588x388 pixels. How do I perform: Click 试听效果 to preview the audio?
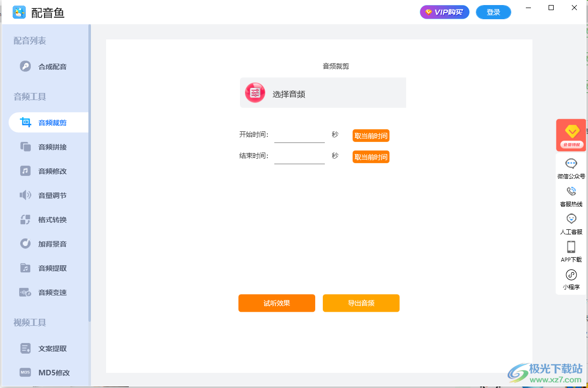tap(277, 303)
